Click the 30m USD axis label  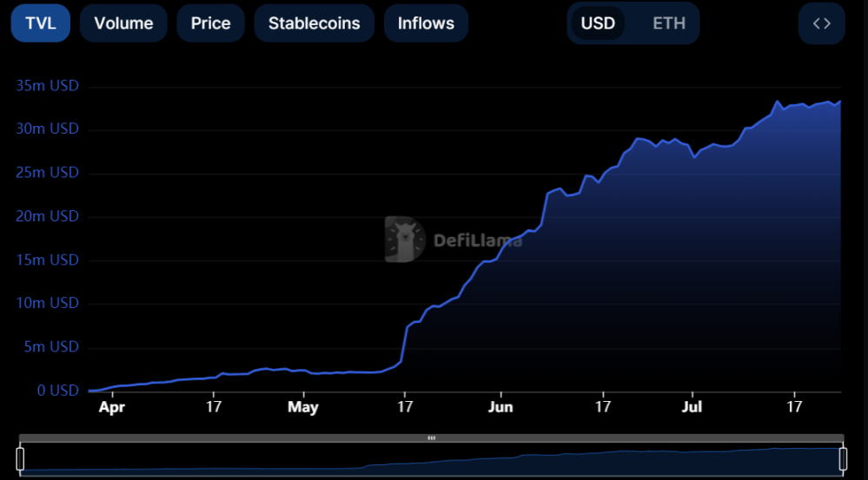coord(48,129)
